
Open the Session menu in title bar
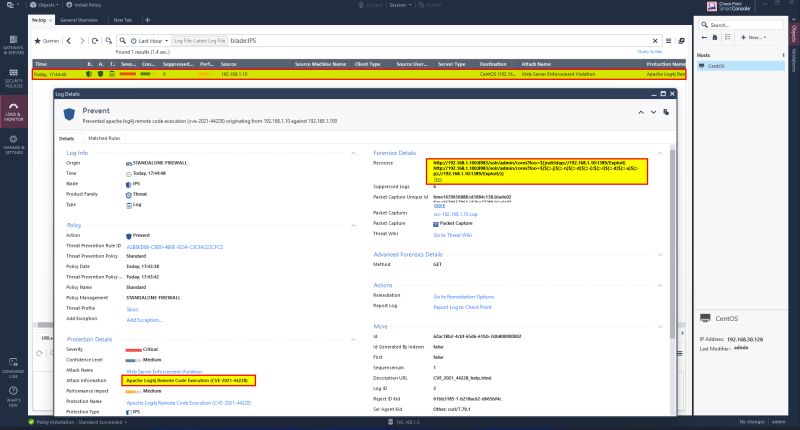click(x=400, y=5)
